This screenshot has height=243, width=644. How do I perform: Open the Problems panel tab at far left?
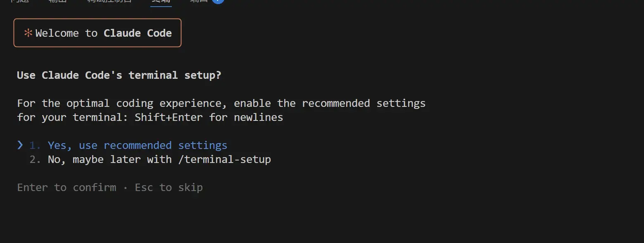coord(19,1)
